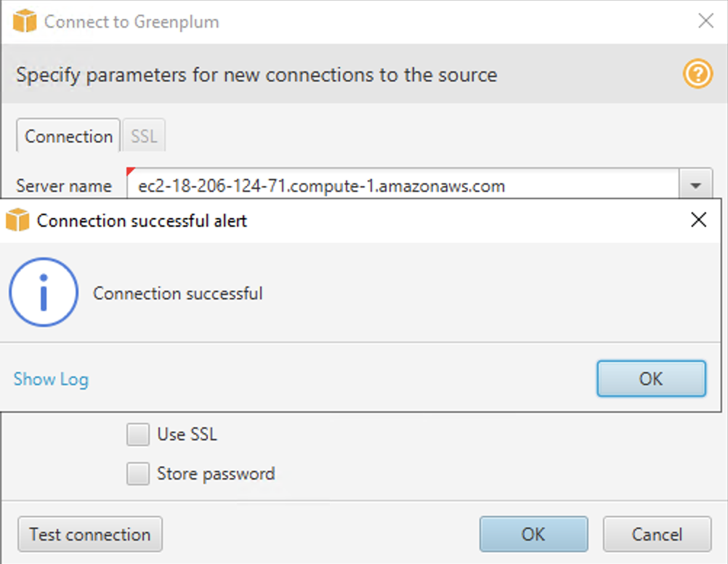Select the Connection tab
This screenshot has width=728, height=564.
68,136
